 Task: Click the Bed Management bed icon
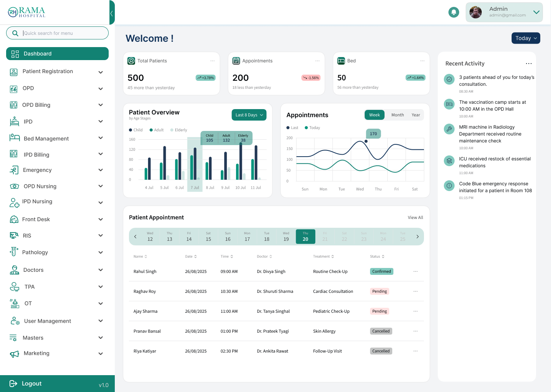(x=15, y=138)
